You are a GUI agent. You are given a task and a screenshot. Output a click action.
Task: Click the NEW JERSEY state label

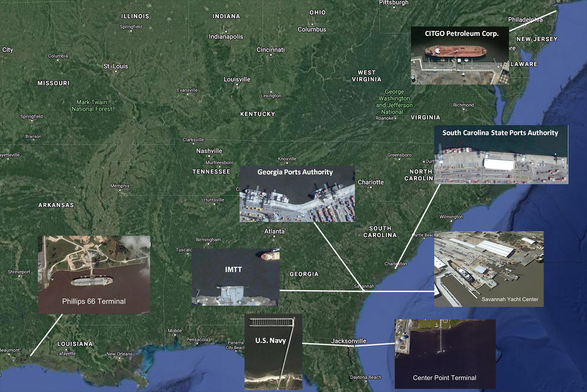(x=537, y=39)
